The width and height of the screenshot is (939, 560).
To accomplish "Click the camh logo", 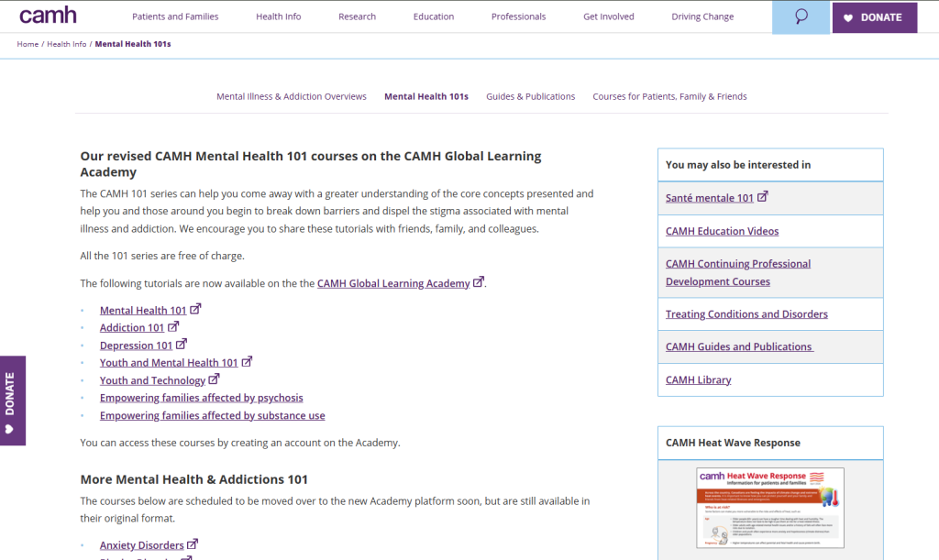I will (48, 16).
